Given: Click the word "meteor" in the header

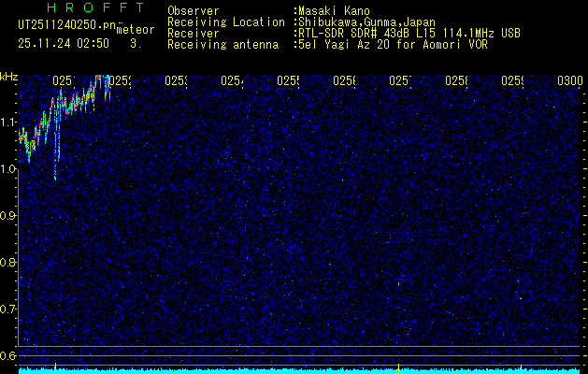Looking at the screenshot, I should [136, 30].
